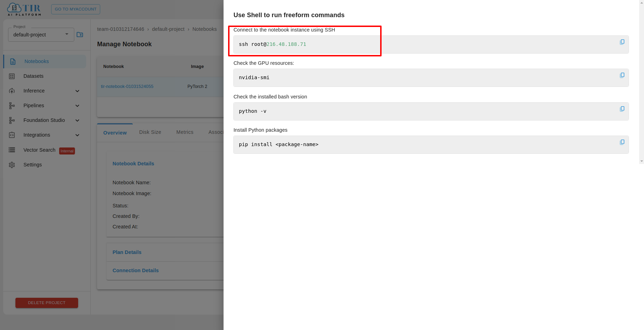This screenshot has width=644, height=330.
Task: Copy the ssh root command
Action: point(622,42)
